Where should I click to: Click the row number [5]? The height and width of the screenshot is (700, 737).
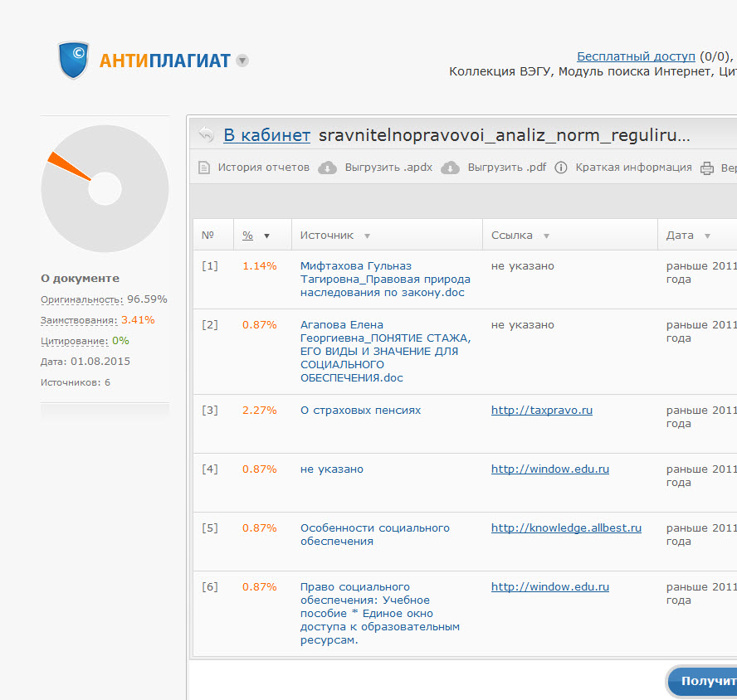pos(210,527)
